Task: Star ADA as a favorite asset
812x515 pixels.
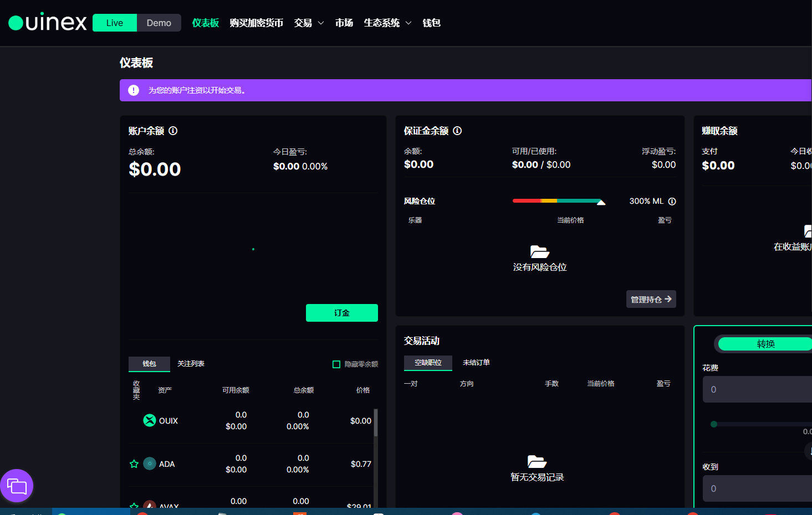Action: 134,464
